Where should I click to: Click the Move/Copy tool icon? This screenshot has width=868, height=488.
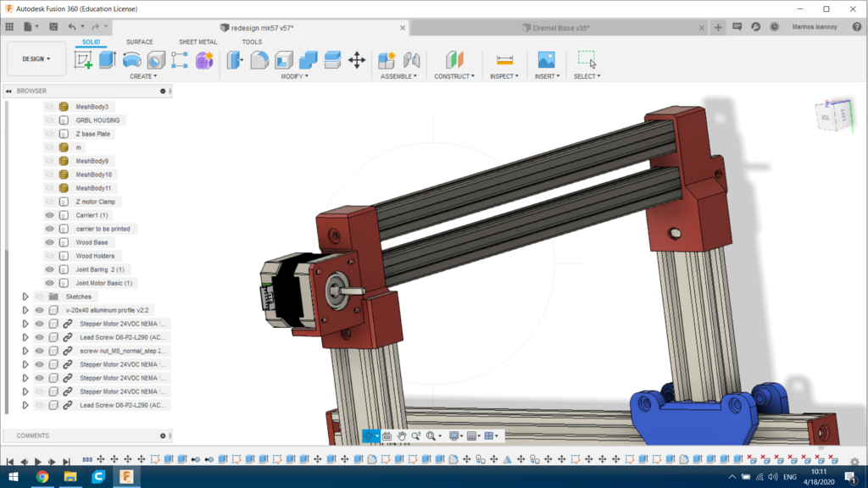pyautogui.click(x=356, y=59)
